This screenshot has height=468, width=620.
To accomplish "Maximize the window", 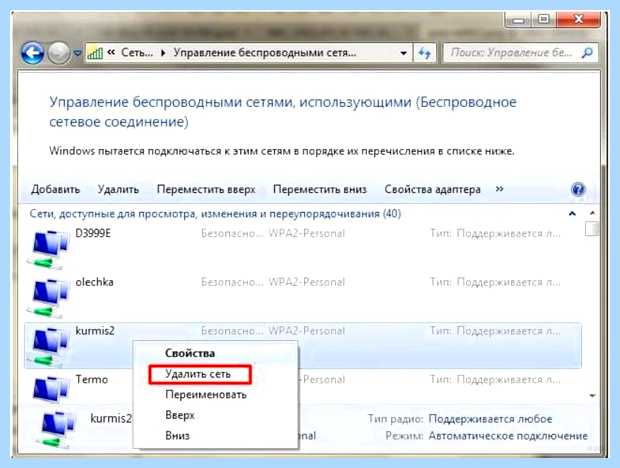I will pyautogui.click(x=544, y=19).
